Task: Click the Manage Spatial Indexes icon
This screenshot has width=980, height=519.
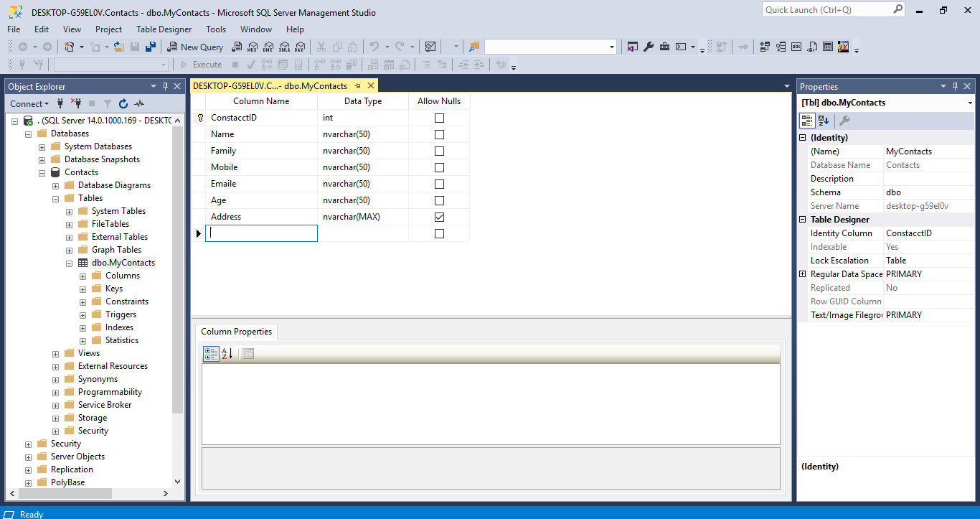Action: [x=844, y=47]
